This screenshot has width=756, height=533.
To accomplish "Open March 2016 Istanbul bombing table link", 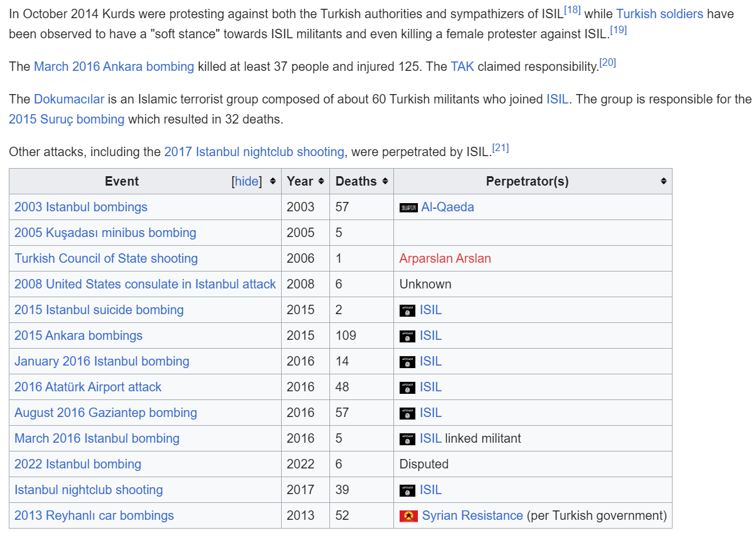I will [x=97, y=438].
